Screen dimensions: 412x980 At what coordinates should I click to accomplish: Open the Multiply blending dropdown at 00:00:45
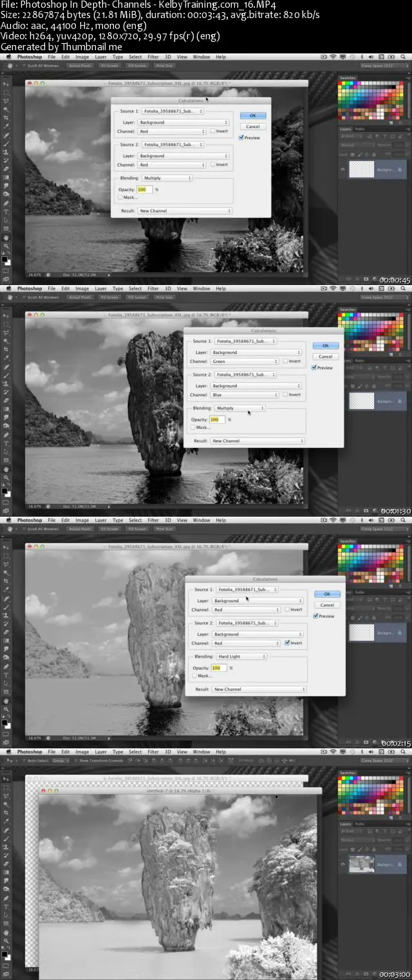[167, 178]
